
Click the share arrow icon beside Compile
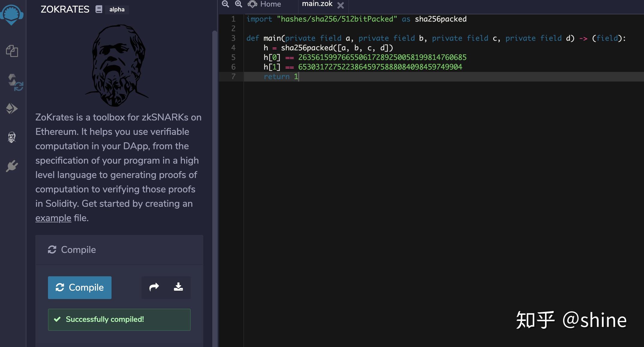[154, 287]
